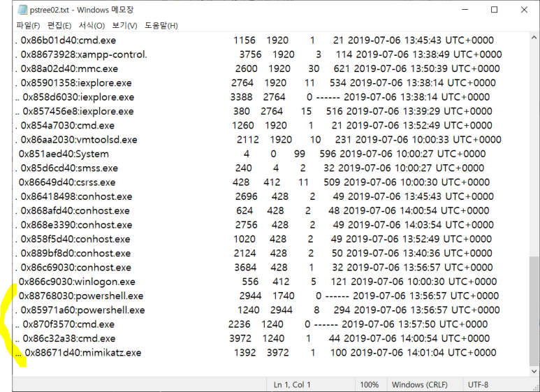The height and width of the screenshot is (392, 540).
Task: Click parent PID 1740 on powershell row
Action: pyautogui.click(x=283, y=296)
